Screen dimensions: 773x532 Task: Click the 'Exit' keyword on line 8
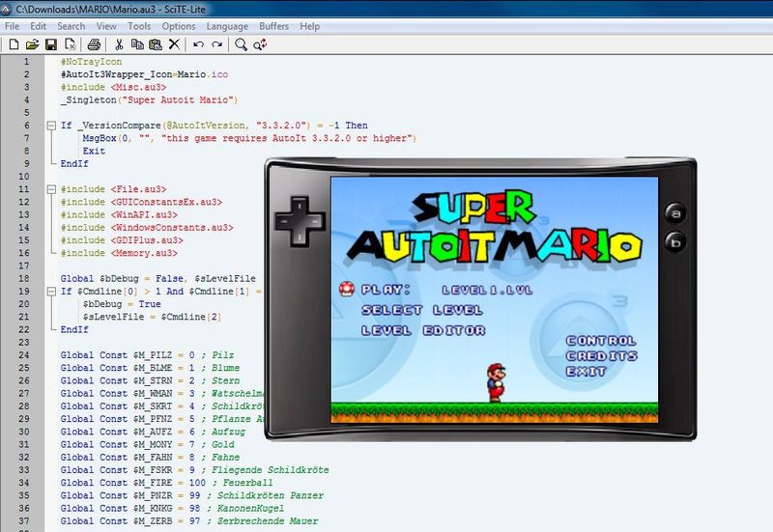(94, 152)
